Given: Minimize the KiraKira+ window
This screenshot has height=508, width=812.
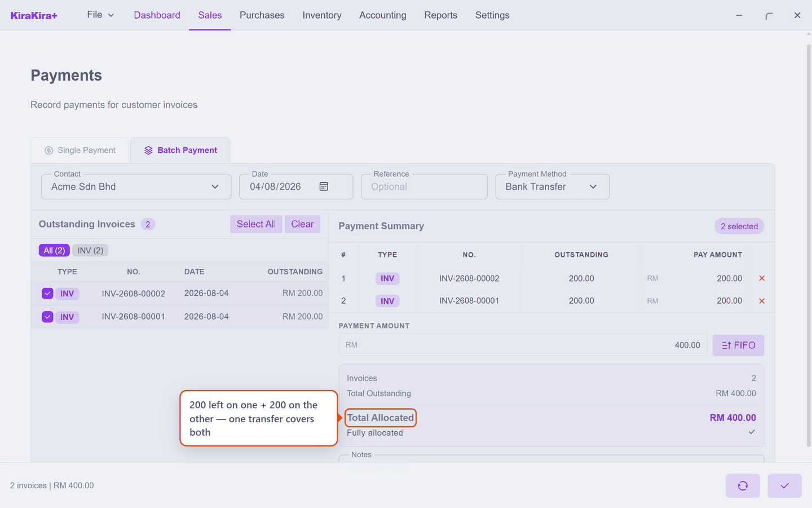Looking at the screenshot, I should click(739, 15).
